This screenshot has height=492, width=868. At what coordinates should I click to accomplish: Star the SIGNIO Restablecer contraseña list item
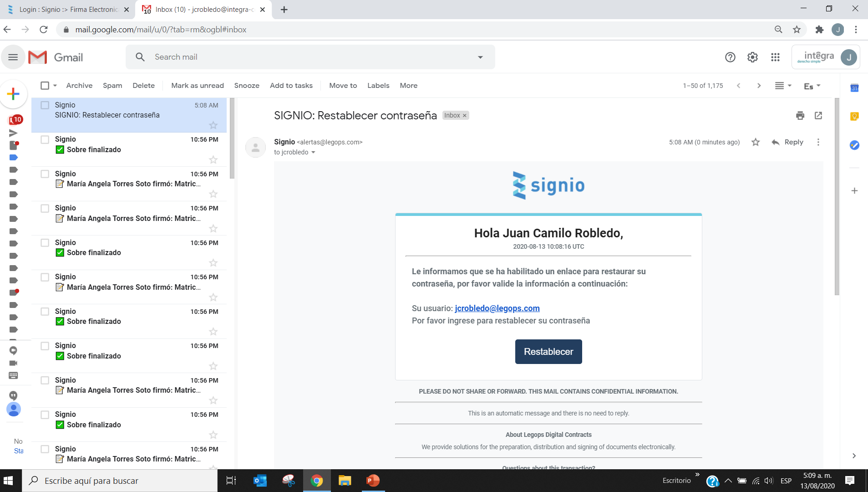213,125
